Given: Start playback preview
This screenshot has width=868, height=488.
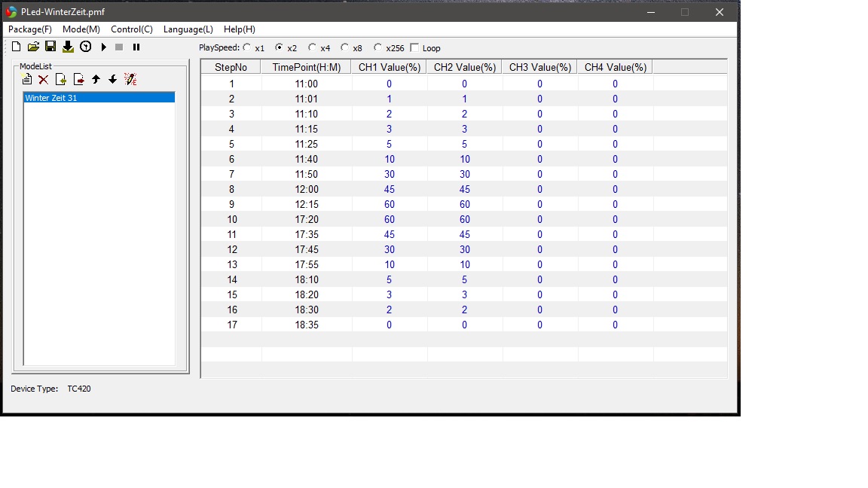Looking at the screenshot, I should pyautogui.click(x=104, y=47).
